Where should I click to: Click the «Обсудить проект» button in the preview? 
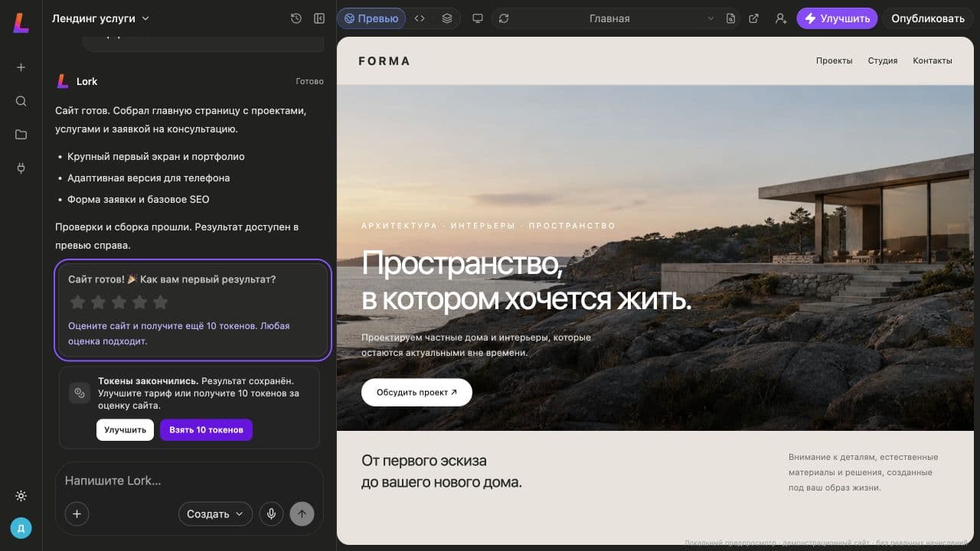416,393
